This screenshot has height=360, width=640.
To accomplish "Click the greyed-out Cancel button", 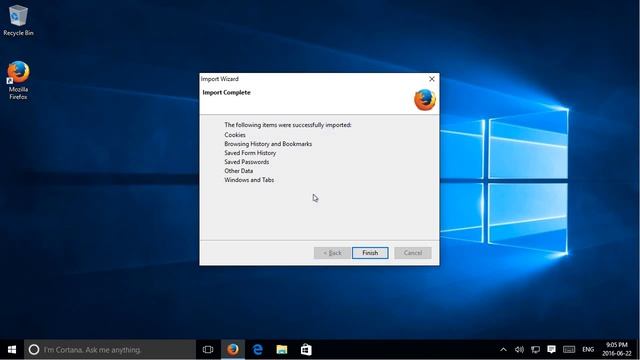I will click(413, 253).
